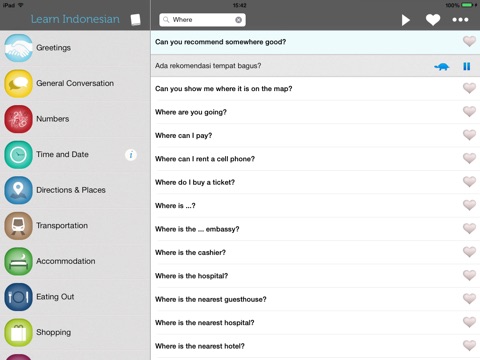The image size is (480, 360).
Task: Open the Greetings handshake icon
Action: tap(18, 48)
